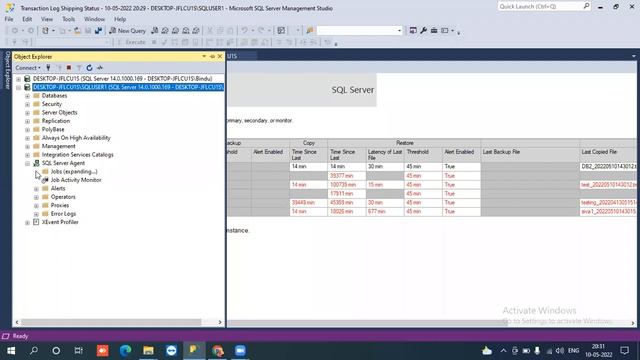Click the report pane horizontal scrollbar
The image size is (640, 360).
(367, 322)
